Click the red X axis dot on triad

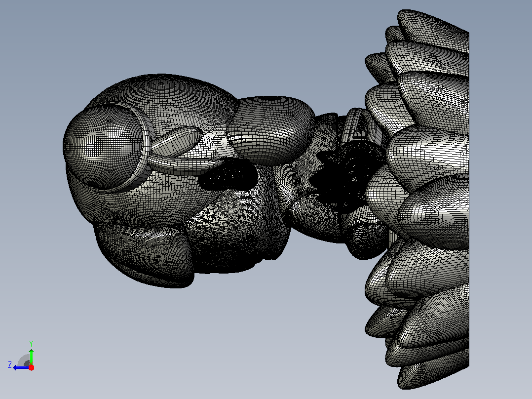tap(31, 367)
